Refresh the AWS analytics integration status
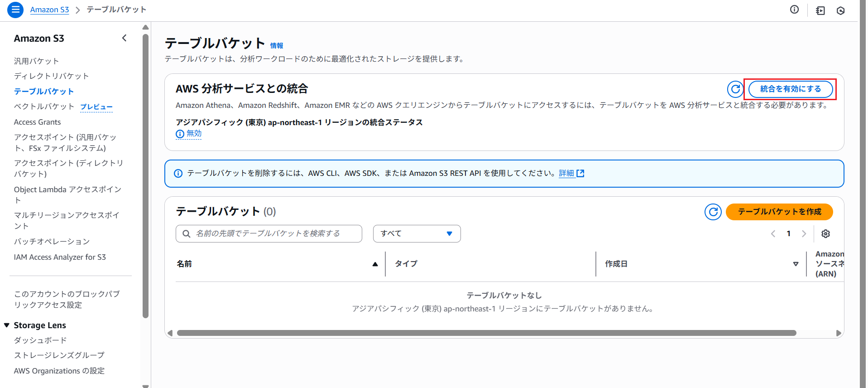Image resolution: width=868 pixels, height=388 pixels. coord(735,89)
